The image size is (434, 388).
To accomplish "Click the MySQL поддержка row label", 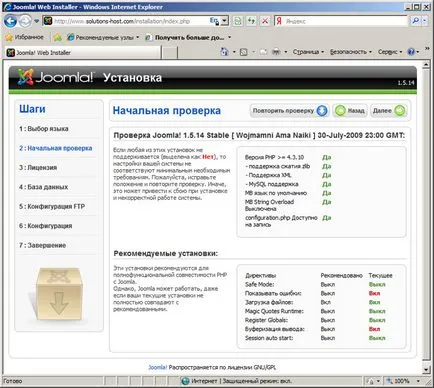I will coord(272,184).
